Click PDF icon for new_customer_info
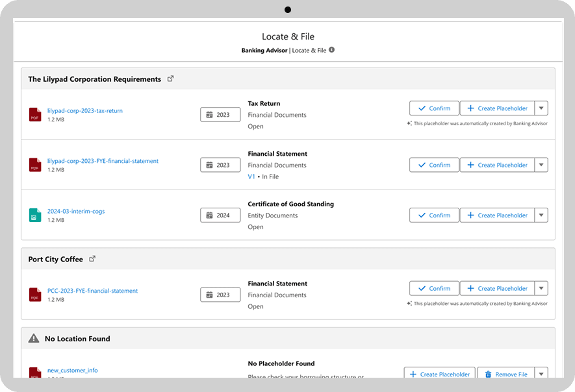575x392 pixels. (x=35, y=373)
